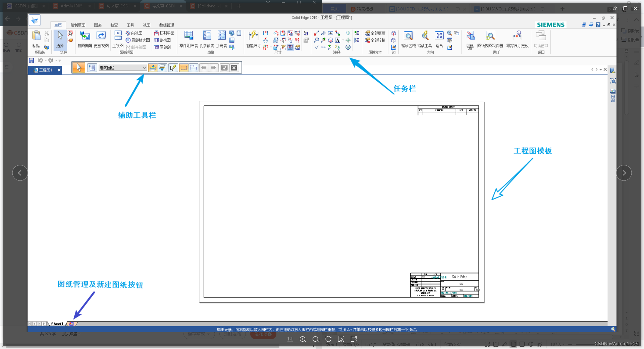Show the previous image in the viewer
The height and width of the screenshot is (349, 644).
click(20, 173)
